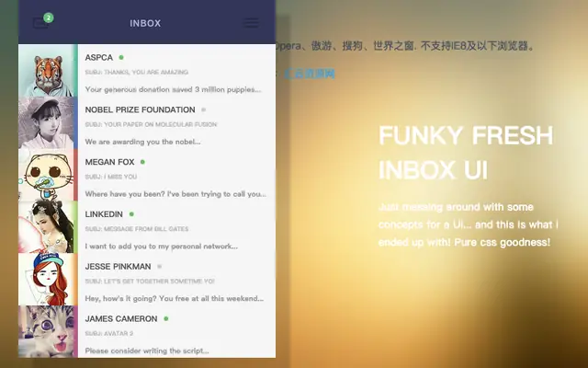
Task: Select the LINKEDIN sender name
Action: 104,214
